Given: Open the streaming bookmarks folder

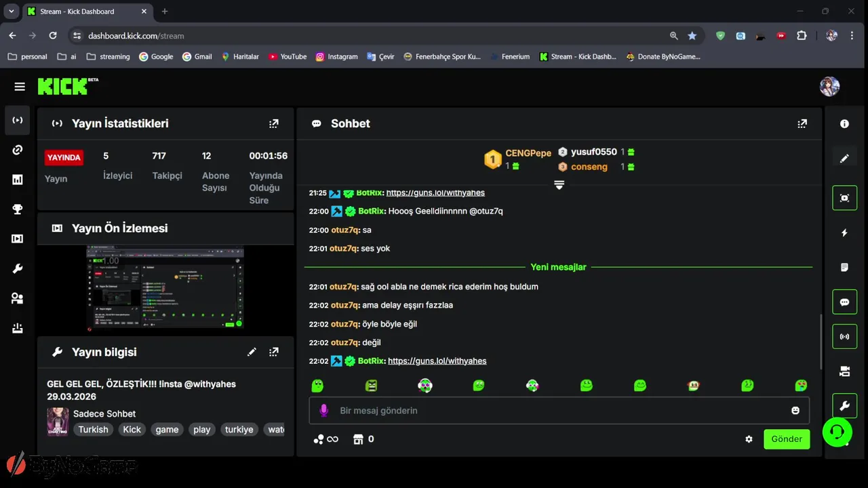Looking at the screenshot, I should click(x=108, y=57).
